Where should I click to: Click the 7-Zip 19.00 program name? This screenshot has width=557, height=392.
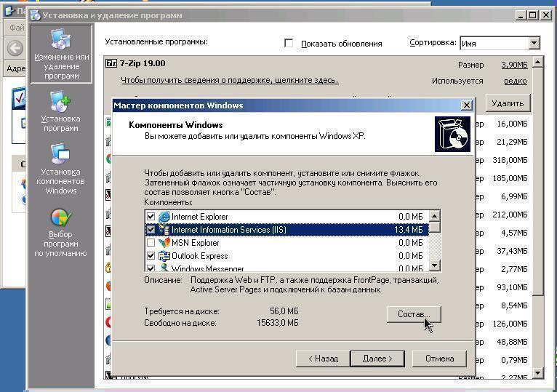pyautogui.click(x=143, y=63)
